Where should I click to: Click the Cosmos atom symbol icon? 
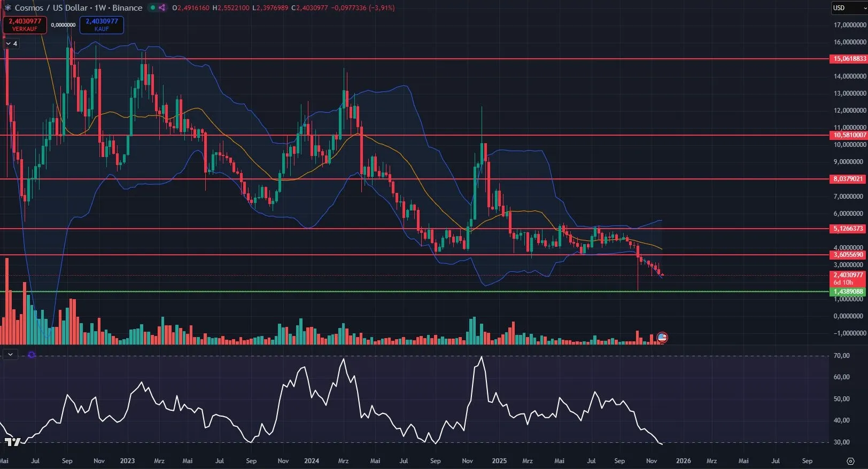click(x=7, y=8)
